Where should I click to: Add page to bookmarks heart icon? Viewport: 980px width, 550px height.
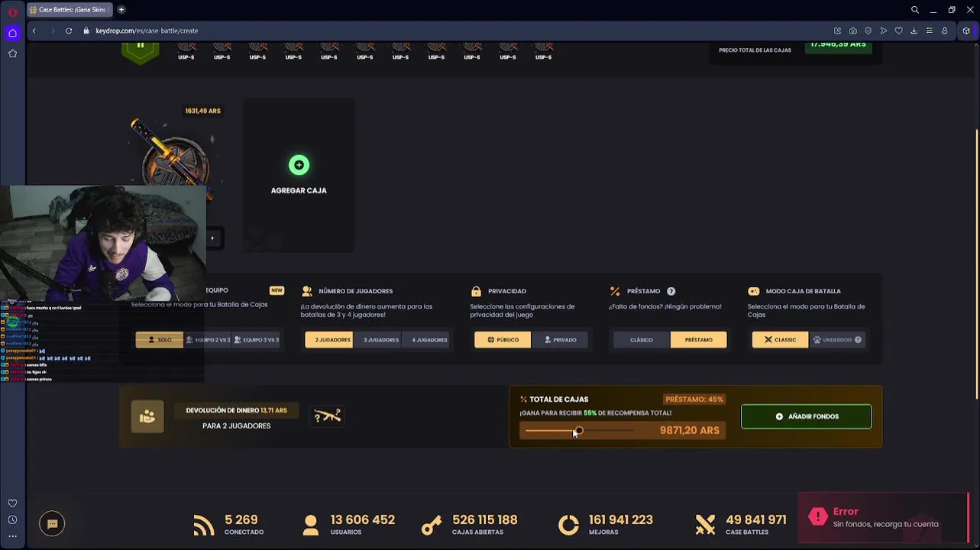[x=898, y=31]
